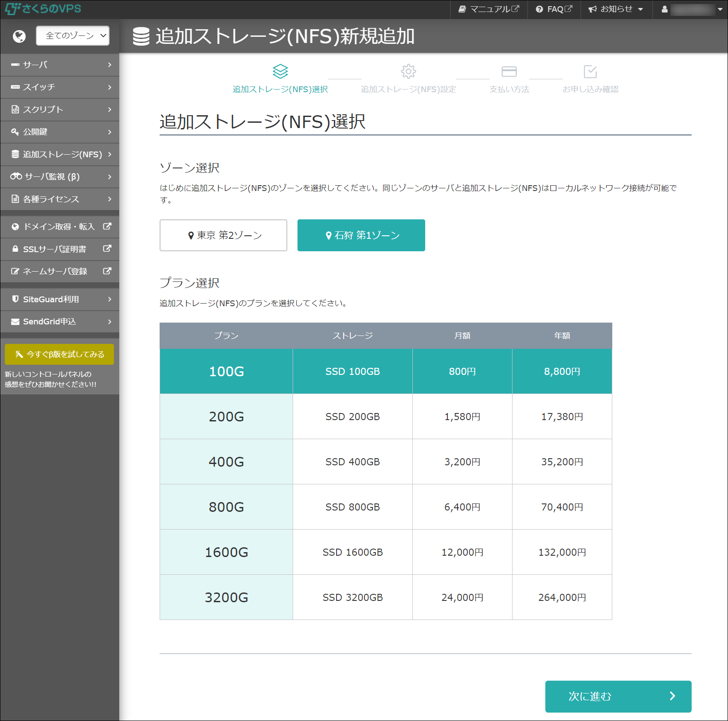
Task: Click the checkmark confirmation step icon
Action: pyautogui.click(x=590, y=71)
